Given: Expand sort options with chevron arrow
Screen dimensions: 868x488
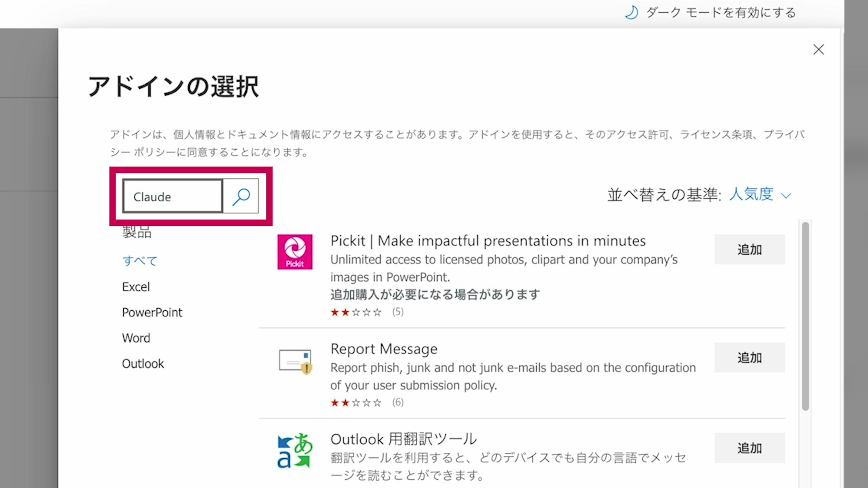Looking at the screenshot, I should [786, 196].
